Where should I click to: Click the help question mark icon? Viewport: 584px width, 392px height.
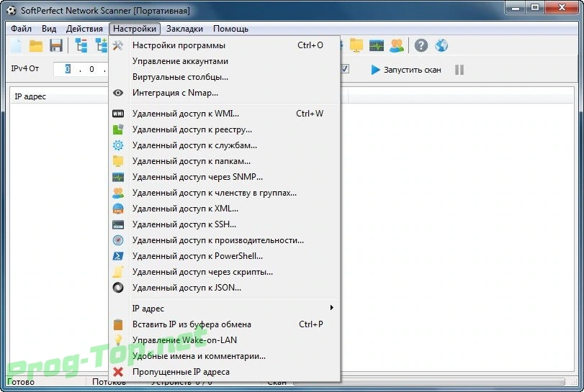[x=421, y=45]
